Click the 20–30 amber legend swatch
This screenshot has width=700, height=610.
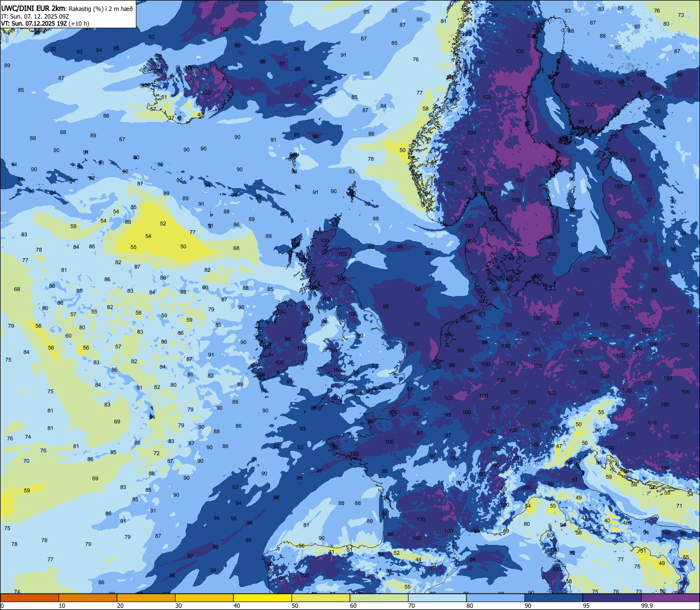tap(146, 597)
